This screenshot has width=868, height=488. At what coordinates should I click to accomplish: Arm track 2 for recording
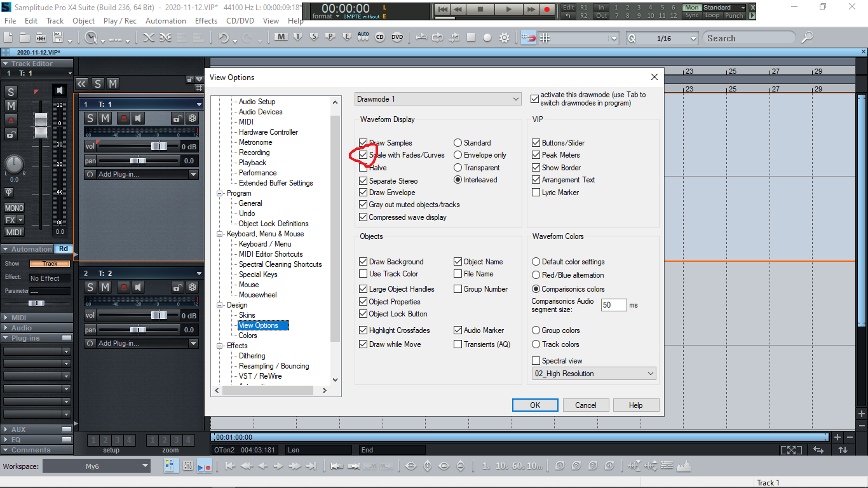123,287
